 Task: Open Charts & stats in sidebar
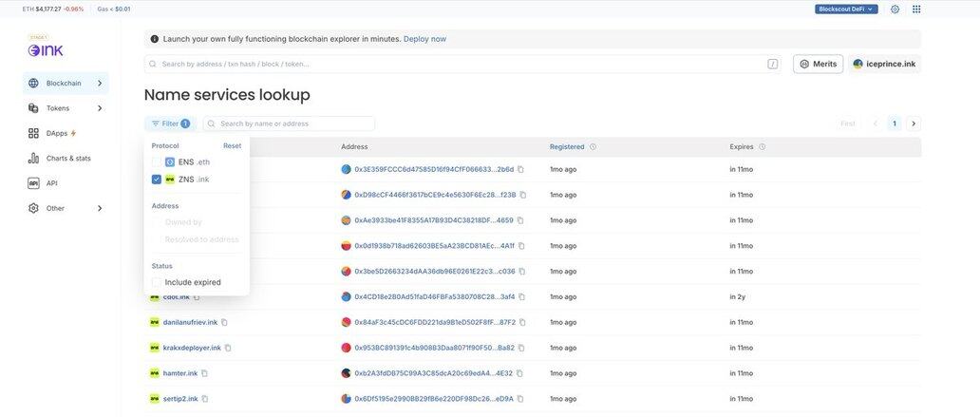point(68,158)
